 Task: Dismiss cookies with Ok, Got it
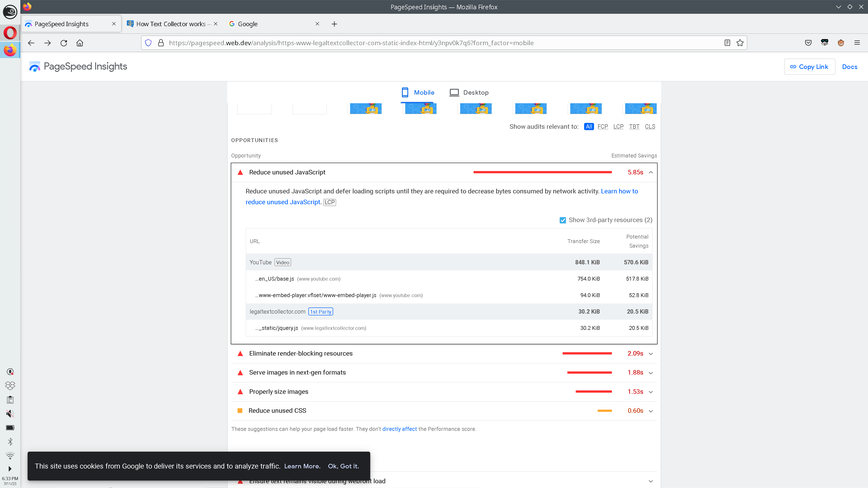(343, 466)
